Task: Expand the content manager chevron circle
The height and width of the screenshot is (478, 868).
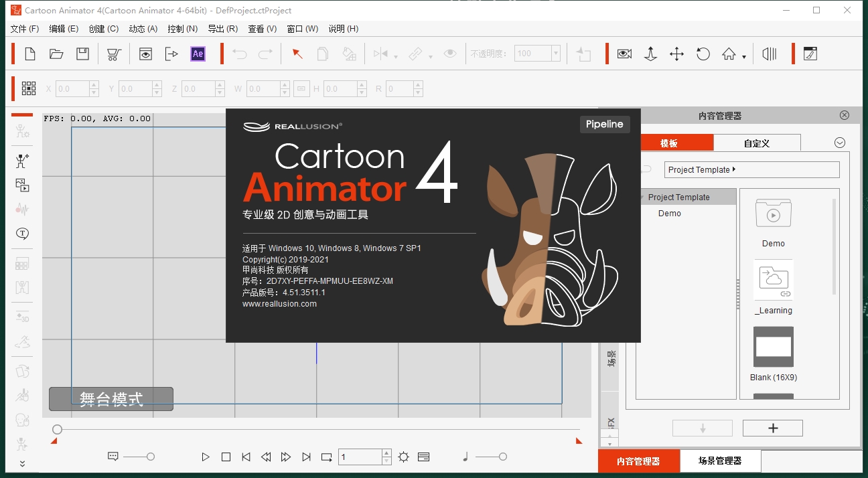Action: pos(840,143)
